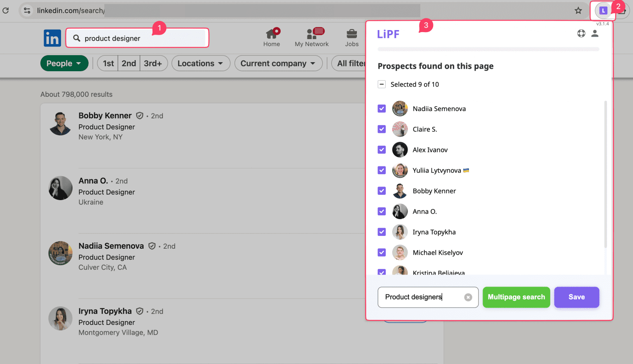The height and width of the screenshot is (364, 633).
Task: Click the purple Save button
Action: (x=576, y=297)
